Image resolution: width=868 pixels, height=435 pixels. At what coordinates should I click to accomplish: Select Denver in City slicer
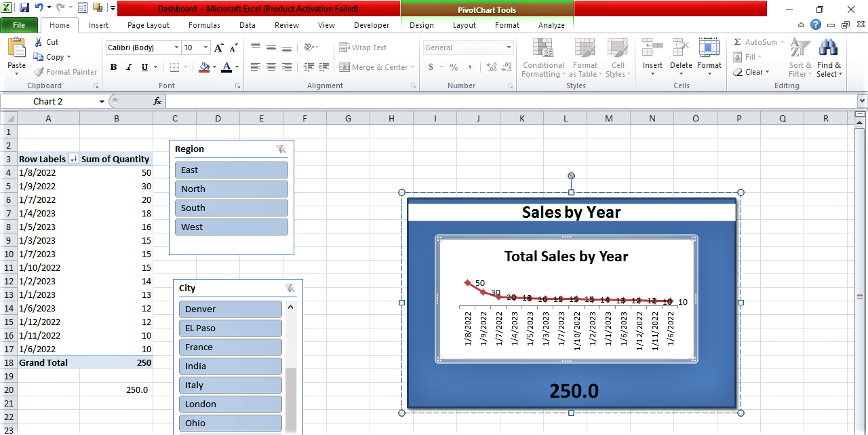point(231,309)
